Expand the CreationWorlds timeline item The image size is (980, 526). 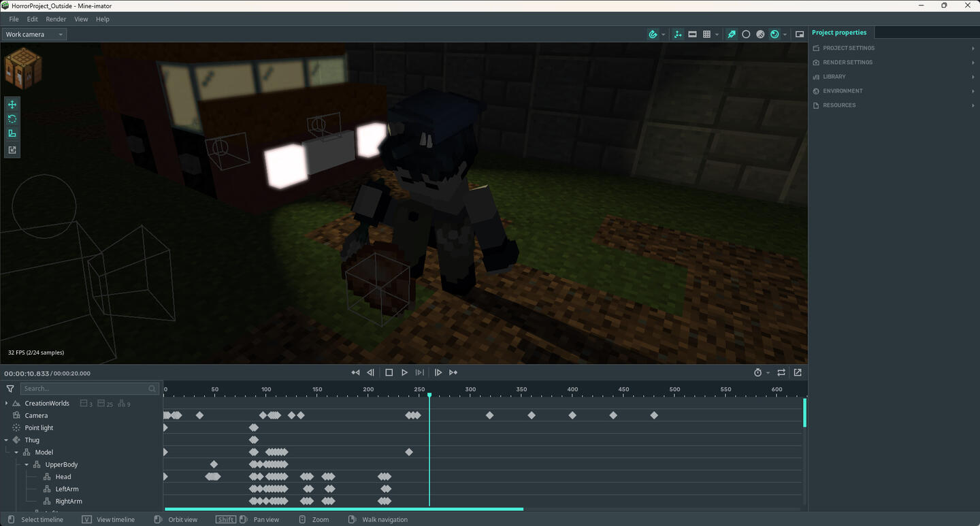click(7, 404)
